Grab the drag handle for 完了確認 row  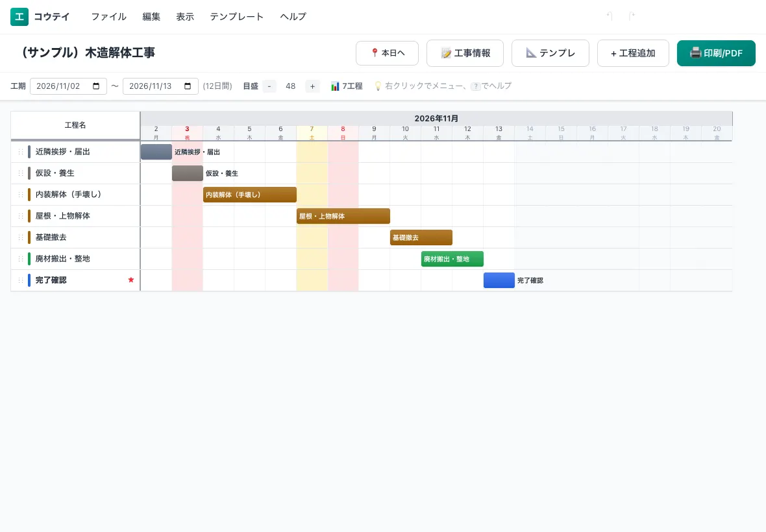click(21, 280)
